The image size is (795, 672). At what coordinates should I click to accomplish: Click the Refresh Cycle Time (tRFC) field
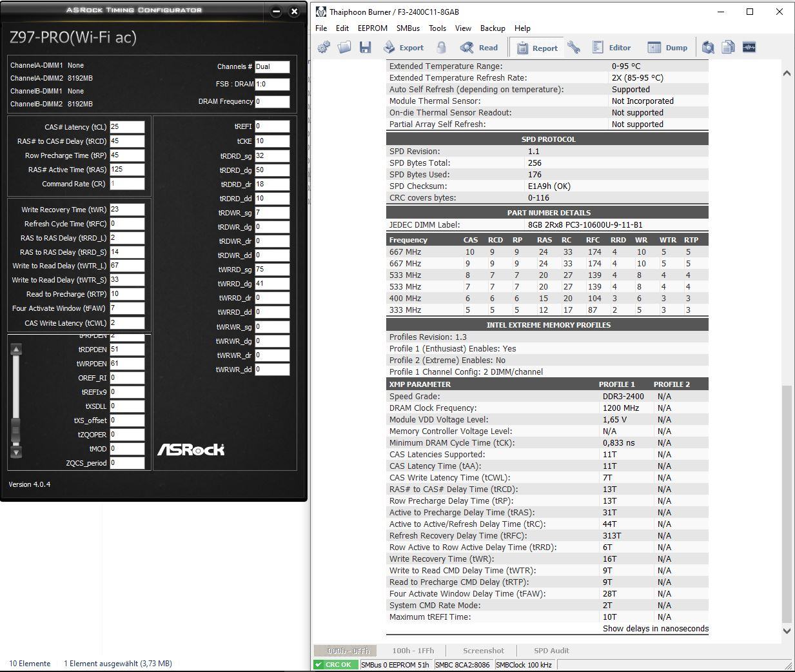127,224
